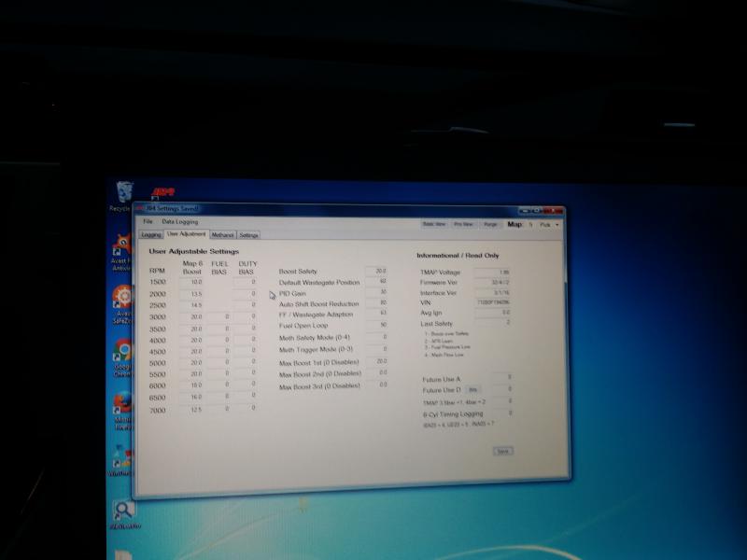747x560 pixels.
Task: Edit Fuel Bias at 3000 RPM
Action: point(220,316)
